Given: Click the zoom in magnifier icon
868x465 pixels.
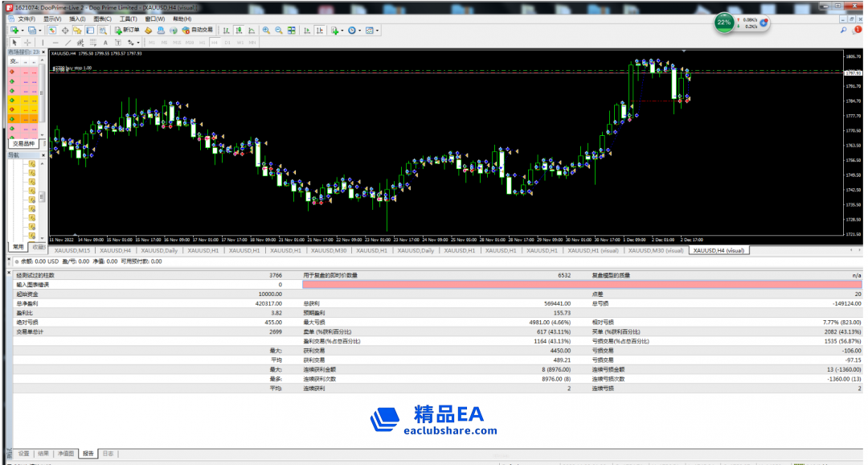Looking at the screenshot, I should [266, 31].
